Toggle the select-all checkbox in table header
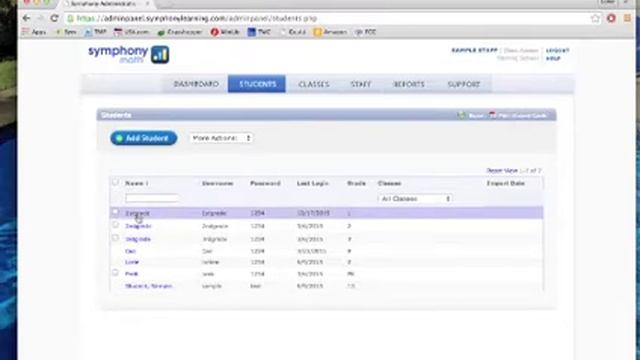Image resolution: width=640 pixels, height=360 pixels. (116, 182)
